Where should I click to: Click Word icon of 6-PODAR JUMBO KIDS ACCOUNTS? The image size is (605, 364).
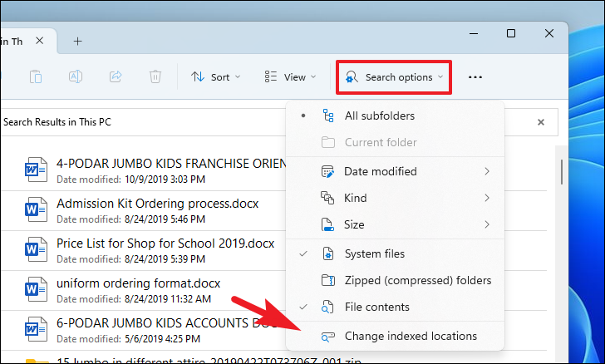[x=36, y=329]
